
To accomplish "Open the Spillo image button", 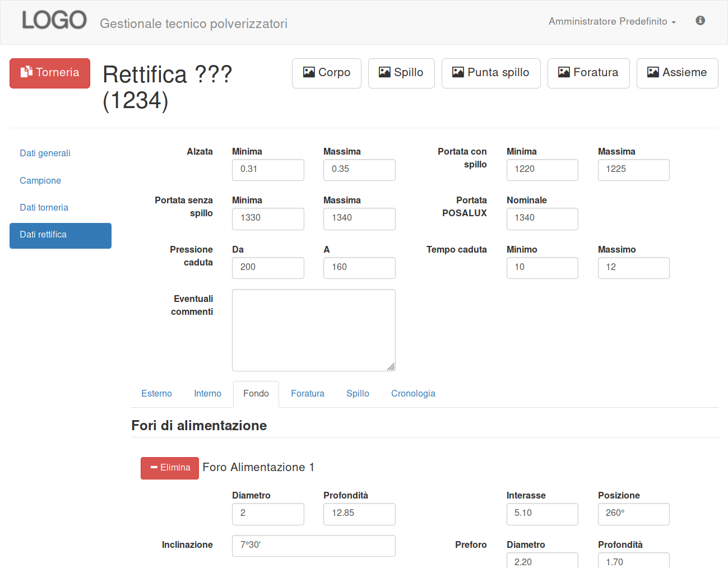I will (x=401, y=73).
